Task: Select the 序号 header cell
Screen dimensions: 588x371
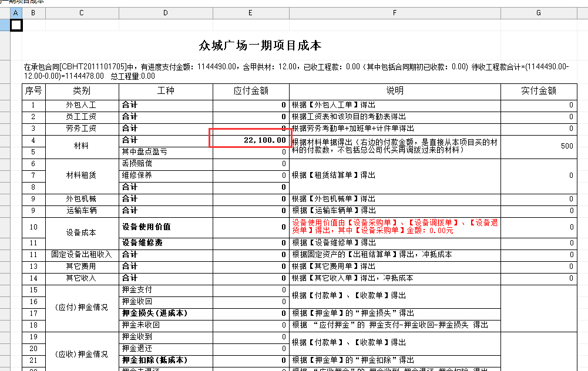Action: click(33, 91)
